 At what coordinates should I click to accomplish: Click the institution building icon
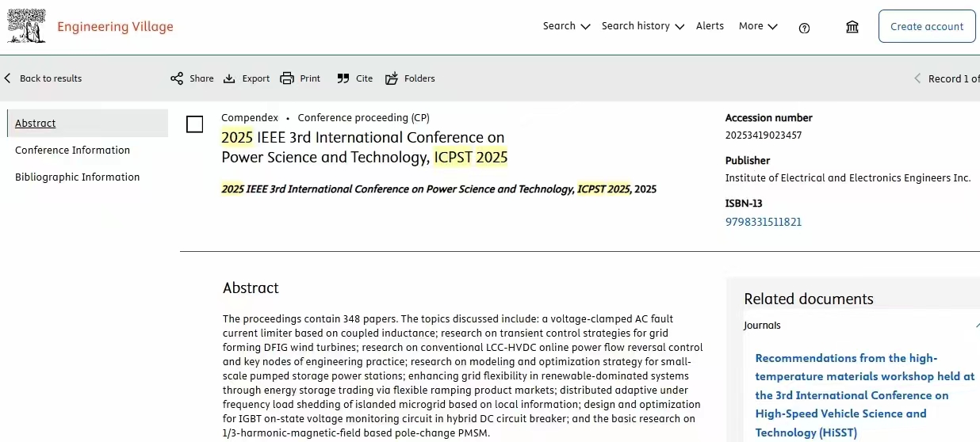852,27
